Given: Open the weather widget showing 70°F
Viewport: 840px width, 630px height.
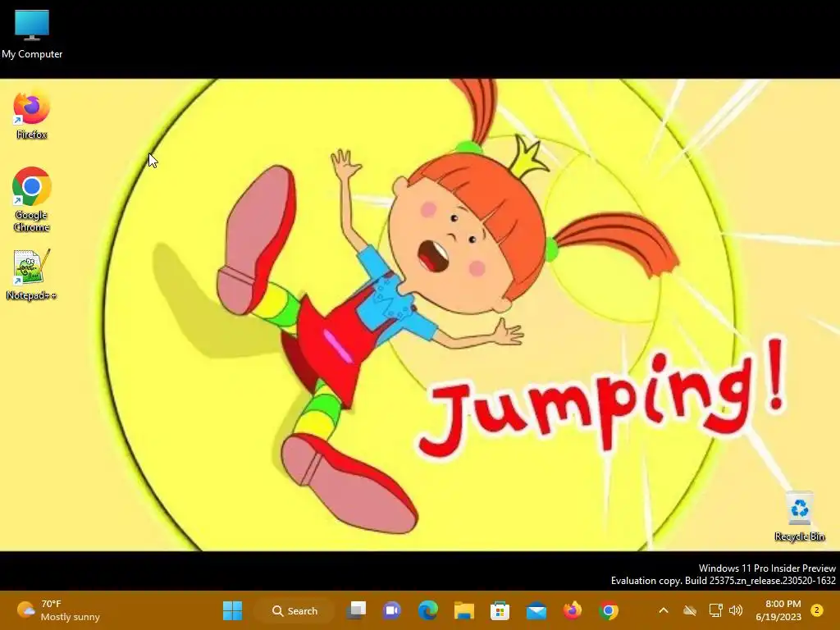Looking at the screenshot, I should (x=58, y=610).
